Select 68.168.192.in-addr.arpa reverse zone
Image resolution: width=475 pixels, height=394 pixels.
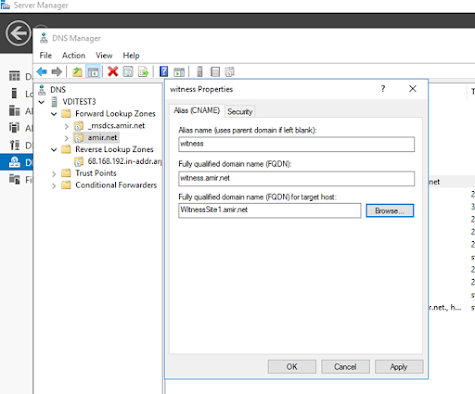tap(124, 161)
